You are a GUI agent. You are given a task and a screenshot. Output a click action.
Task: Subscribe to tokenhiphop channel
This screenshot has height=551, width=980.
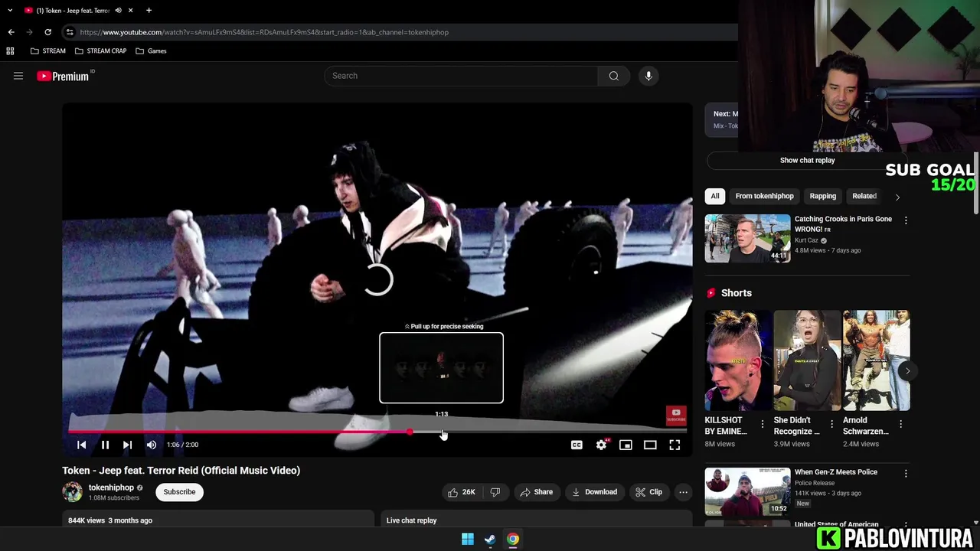[x=179, y=492]
